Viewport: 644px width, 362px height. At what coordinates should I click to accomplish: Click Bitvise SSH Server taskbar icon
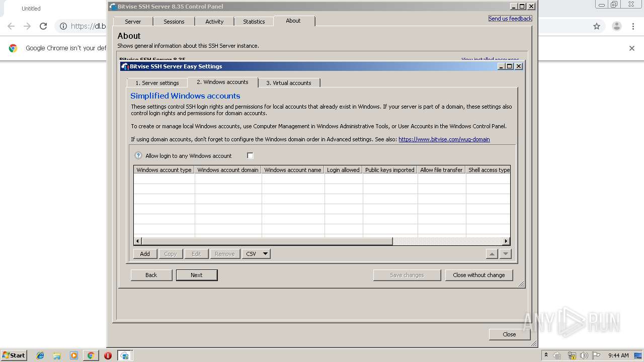[x=124, y=355]
